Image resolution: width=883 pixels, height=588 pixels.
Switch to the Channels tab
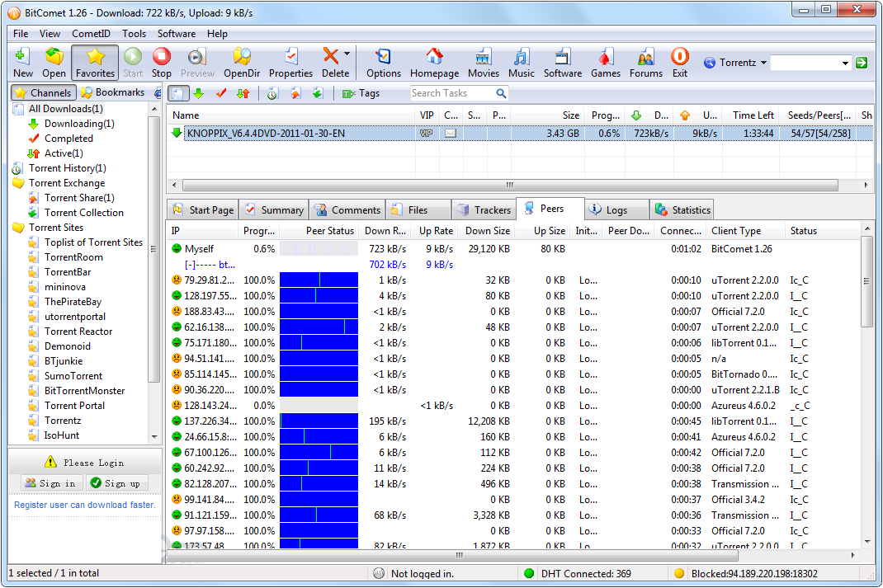tap(44, 92)
